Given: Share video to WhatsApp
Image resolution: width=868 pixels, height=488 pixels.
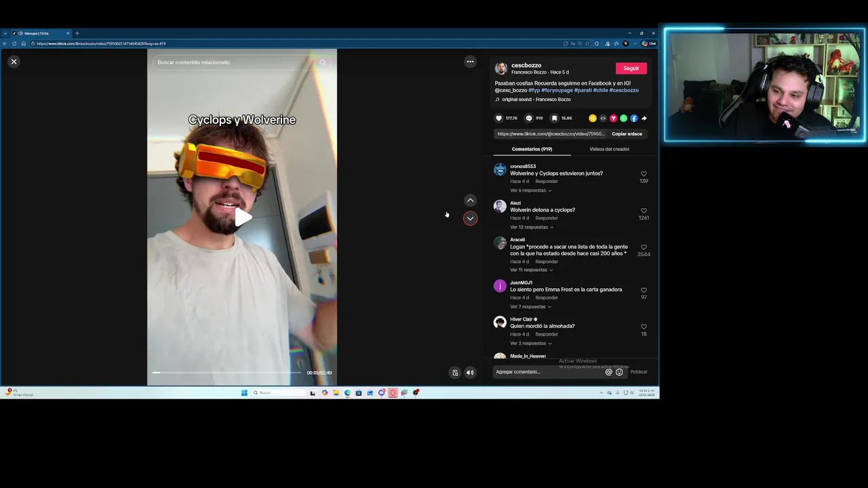Looking at the screenshot, I should (623, 118).
